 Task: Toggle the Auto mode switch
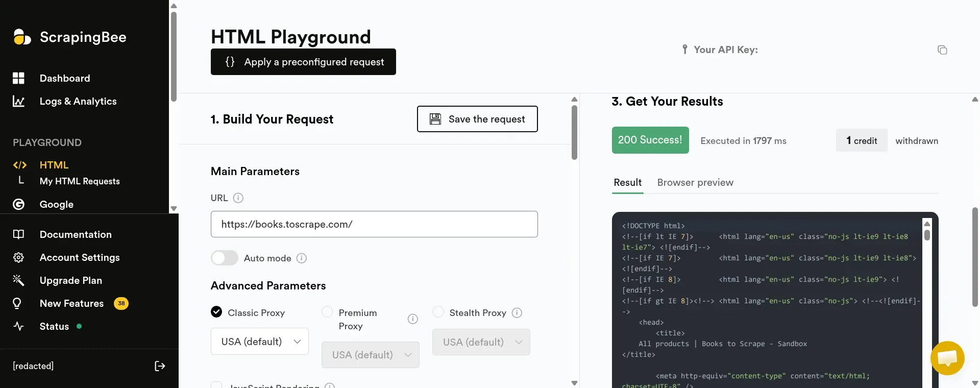225,258
